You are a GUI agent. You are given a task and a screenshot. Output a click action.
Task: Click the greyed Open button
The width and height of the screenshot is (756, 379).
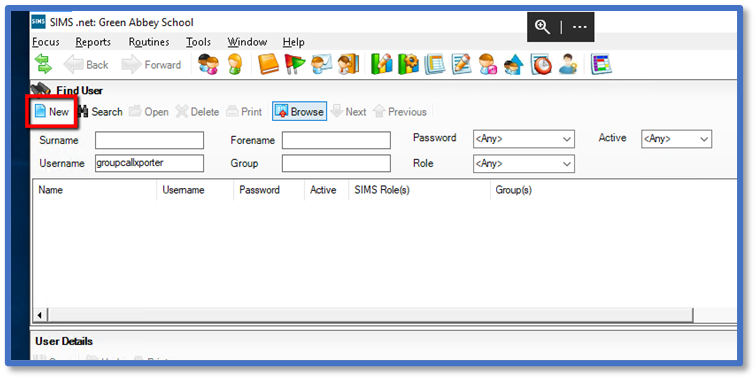coord(149,111)
